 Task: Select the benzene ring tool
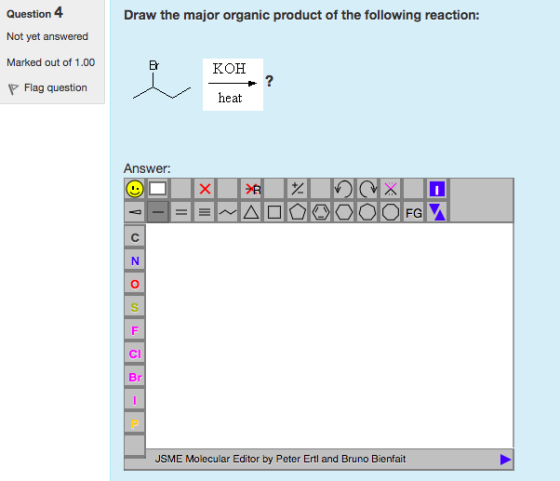point(321,212)
